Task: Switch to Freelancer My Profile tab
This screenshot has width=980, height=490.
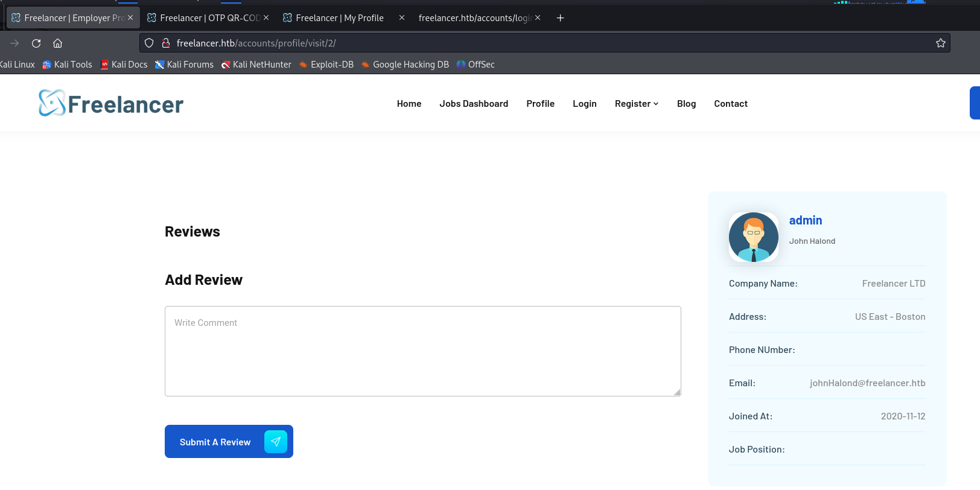Action: [345, 18]
